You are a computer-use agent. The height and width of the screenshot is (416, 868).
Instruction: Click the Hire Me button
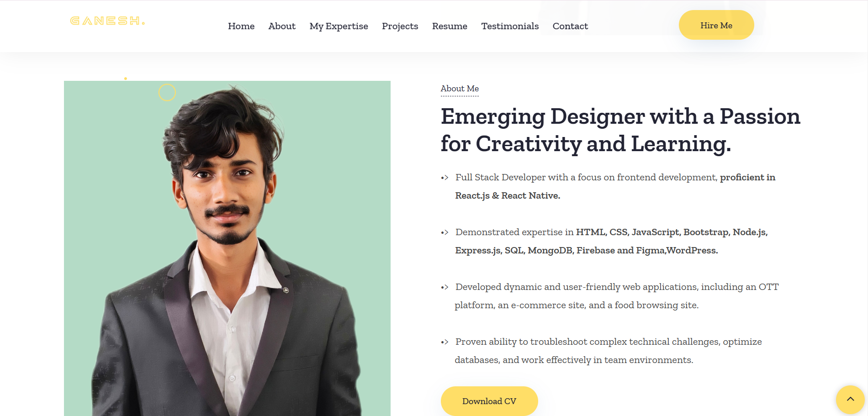tap(716, 25)
